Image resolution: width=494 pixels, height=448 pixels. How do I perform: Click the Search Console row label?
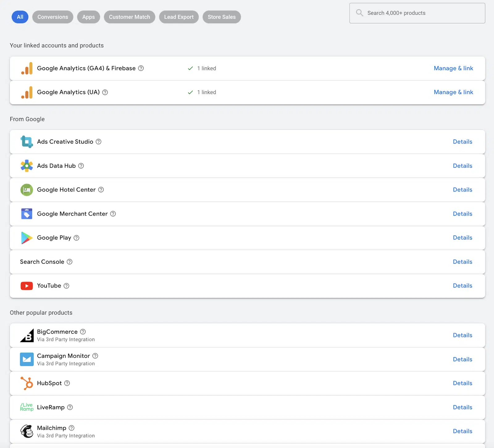click(x=42, y=262)
